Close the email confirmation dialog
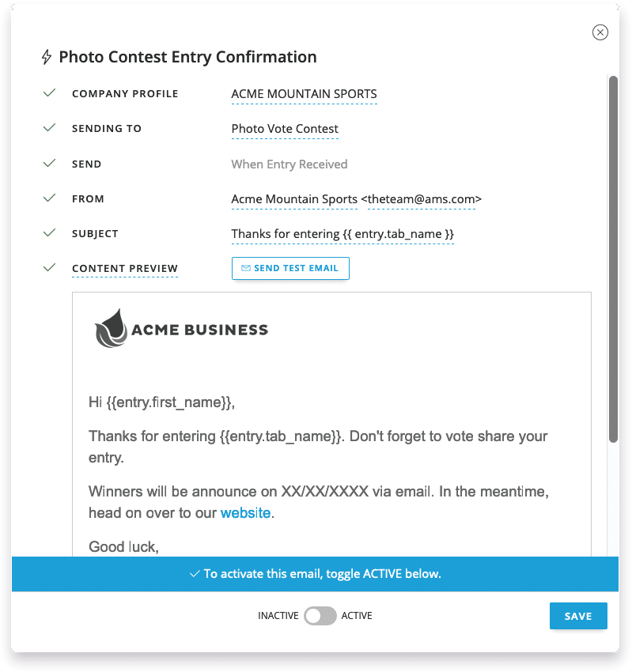 pyautogui.click(x=600, y=32)
